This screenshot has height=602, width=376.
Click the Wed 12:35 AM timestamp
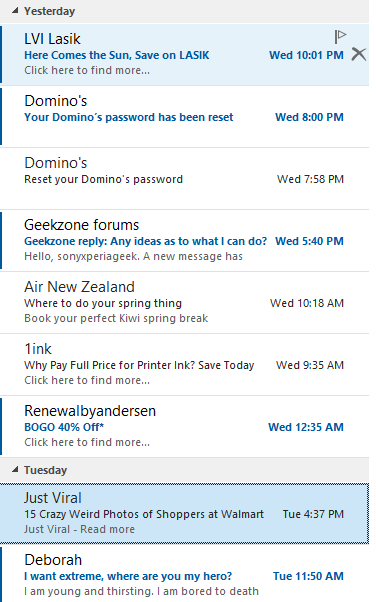point(306,427)
